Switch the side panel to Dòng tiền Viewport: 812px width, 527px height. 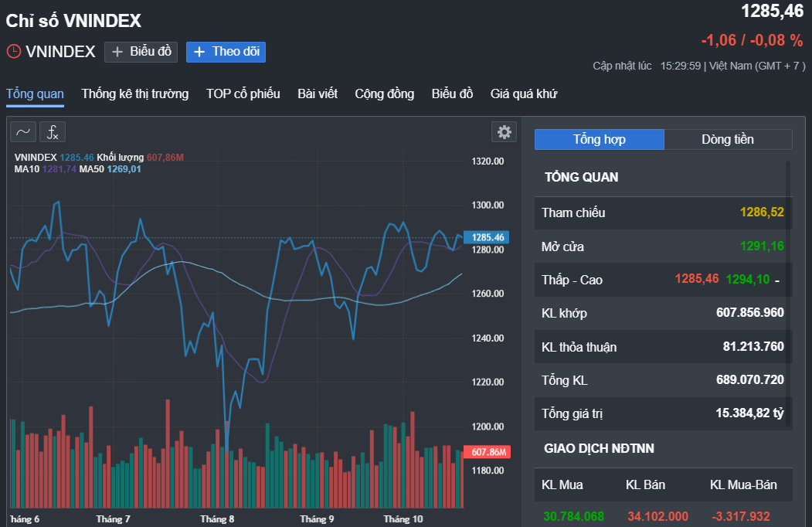click(x=728, y=139)
